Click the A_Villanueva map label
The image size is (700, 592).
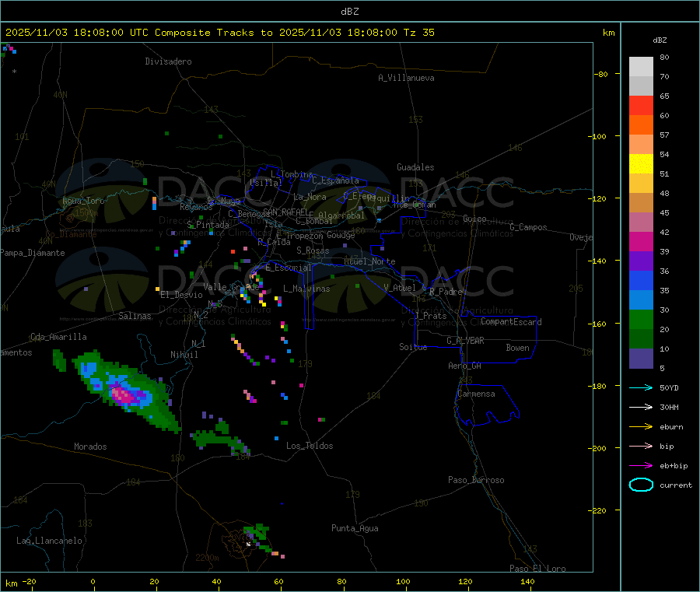[406, 78]
